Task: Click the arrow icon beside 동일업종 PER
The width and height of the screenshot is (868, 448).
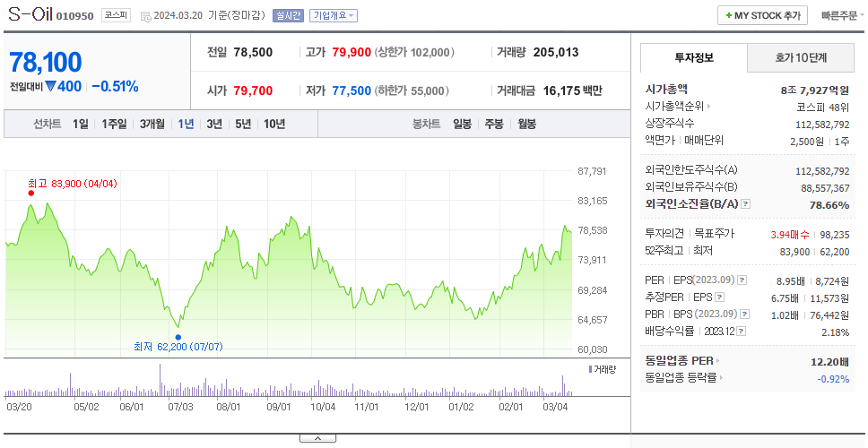Action: [718, 361]
